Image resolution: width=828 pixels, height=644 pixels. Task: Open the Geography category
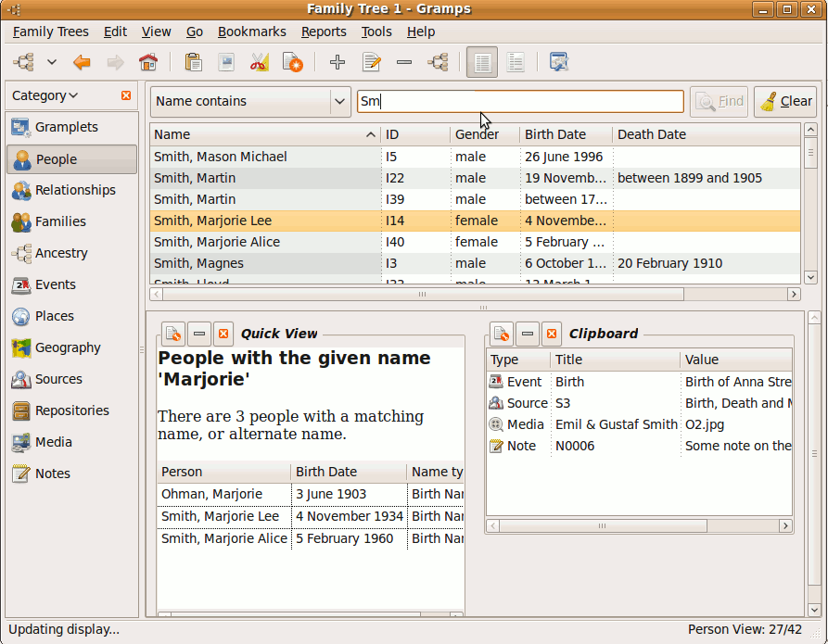click(x=71, y=347)
